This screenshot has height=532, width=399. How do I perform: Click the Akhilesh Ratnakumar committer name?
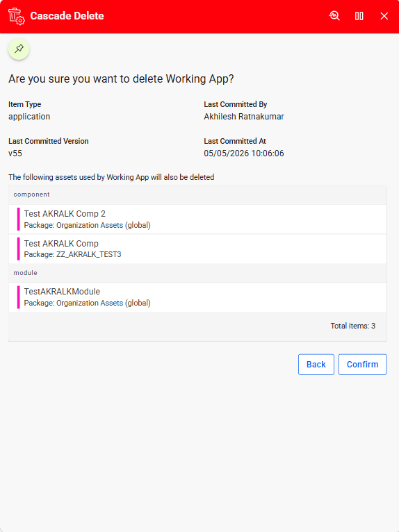point(244,117)
